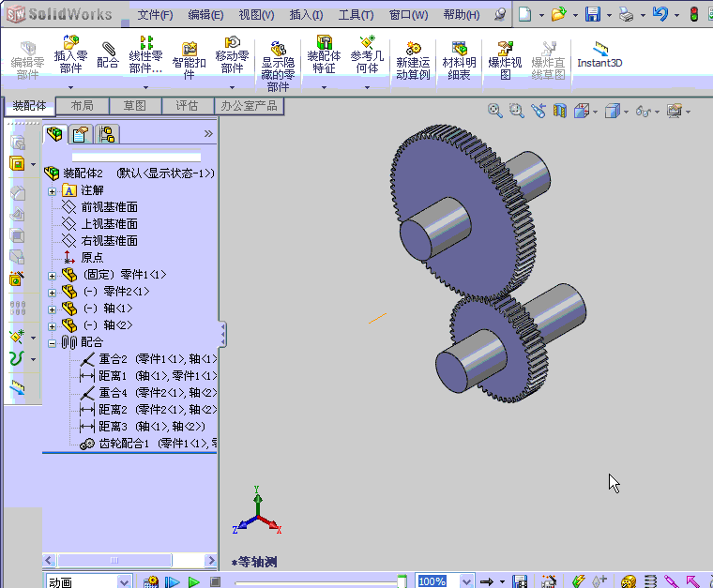This screenshot has width=713, height=588.
Task: Switch to the 评估 tab
Action: (188, 106)
